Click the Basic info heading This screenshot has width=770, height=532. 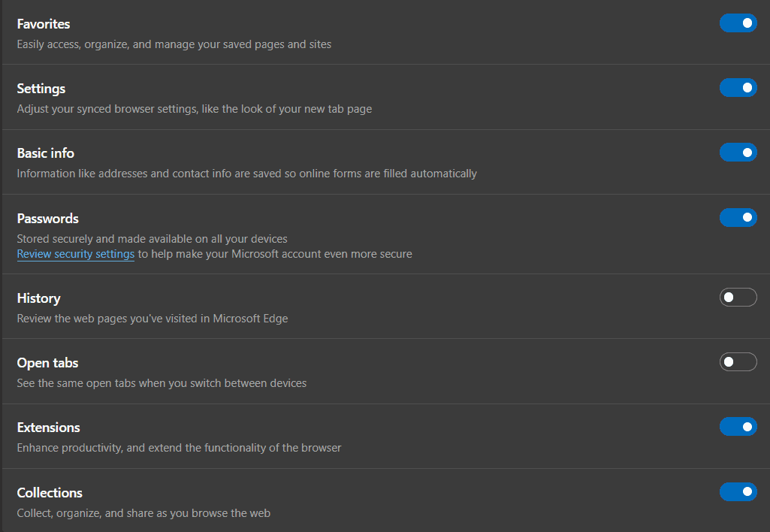pyautogui.click(x=46, y=153)
